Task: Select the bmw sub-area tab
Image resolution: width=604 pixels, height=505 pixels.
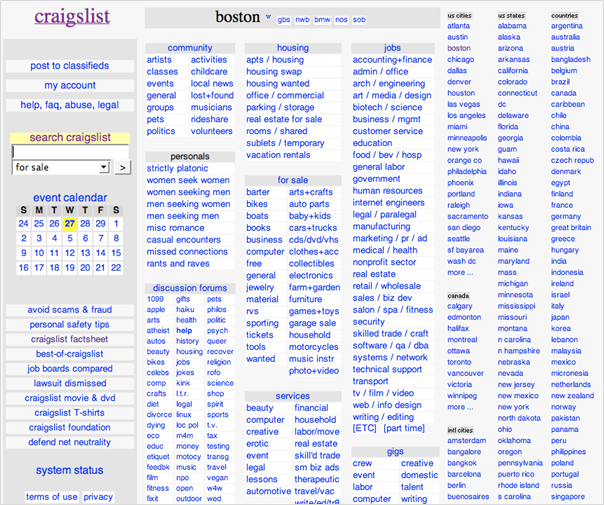Action: pos(322,20)
